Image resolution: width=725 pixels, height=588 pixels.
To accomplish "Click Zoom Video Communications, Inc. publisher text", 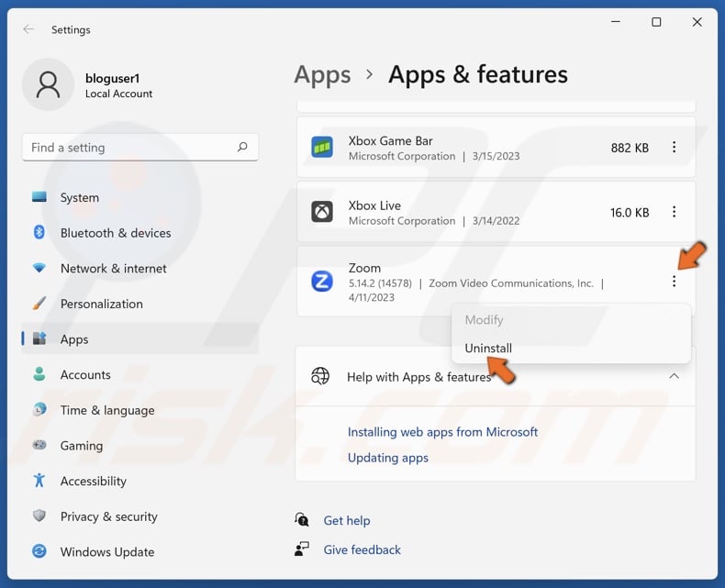I will (x=511, y=283).
